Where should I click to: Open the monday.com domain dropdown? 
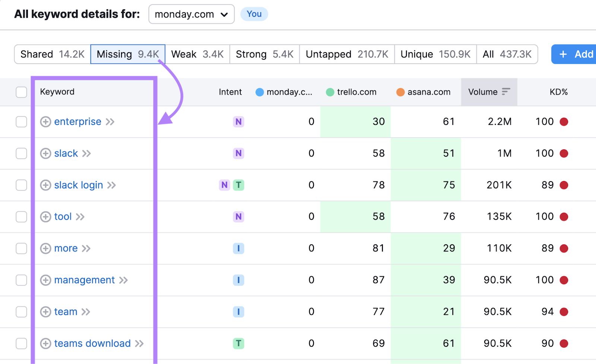[191, 14]
